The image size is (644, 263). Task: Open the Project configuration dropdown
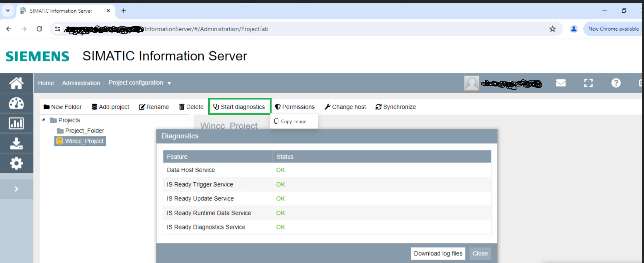(140, 83)
